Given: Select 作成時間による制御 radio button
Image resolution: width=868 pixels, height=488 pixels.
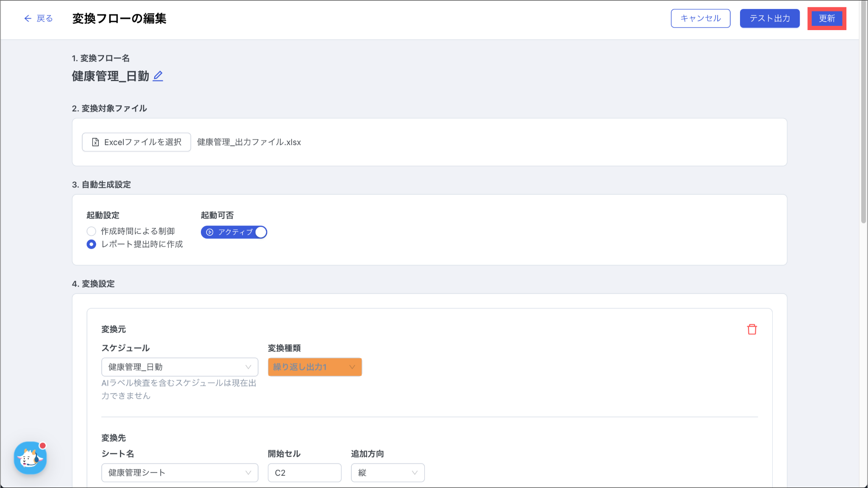Looking at the screenshot, I should tap(91, 231).
